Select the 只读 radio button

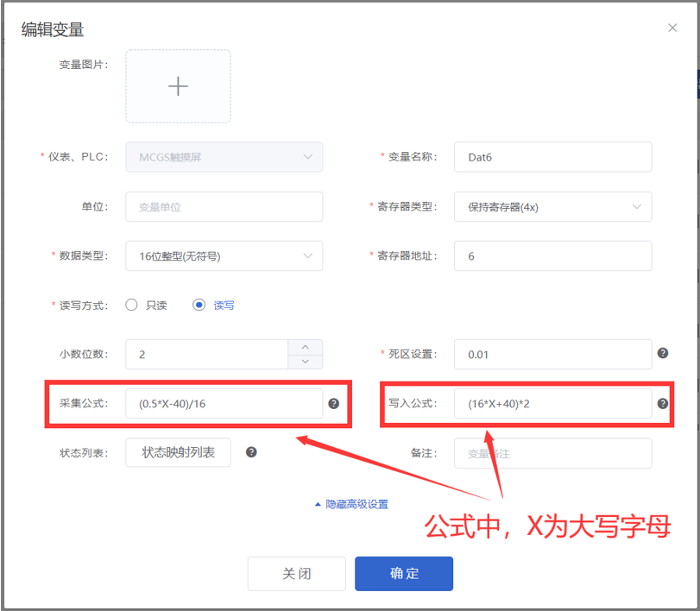tap(131, 305)
